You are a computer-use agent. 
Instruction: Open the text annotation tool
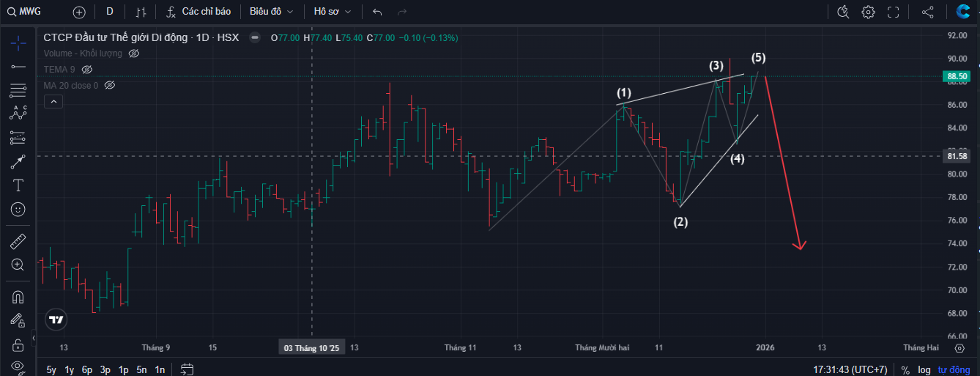click(x=18, y=185)
